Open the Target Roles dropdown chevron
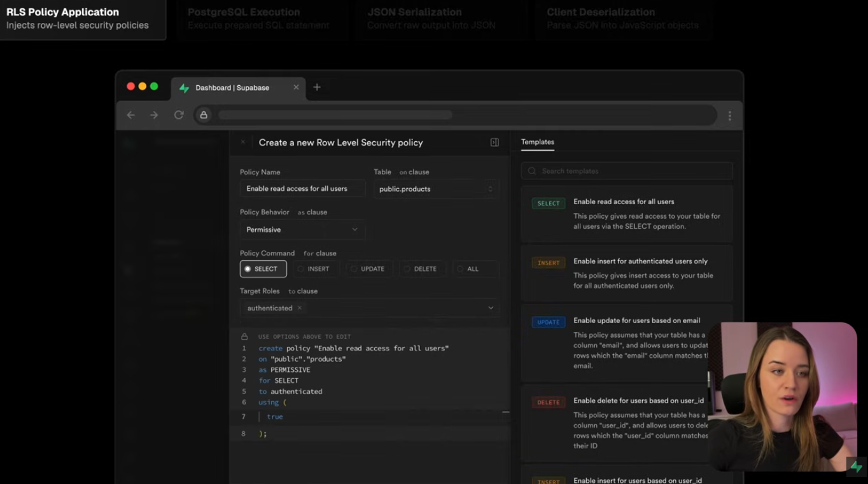The width and height of the screenshot is (868, 484). click(x=491, y=308)
